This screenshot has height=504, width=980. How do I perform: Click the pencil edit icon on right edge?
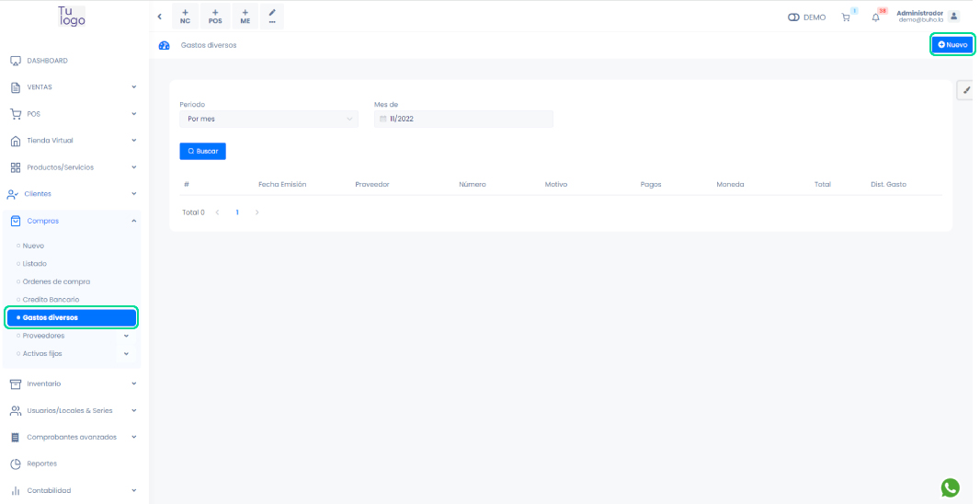pos(966,90)
